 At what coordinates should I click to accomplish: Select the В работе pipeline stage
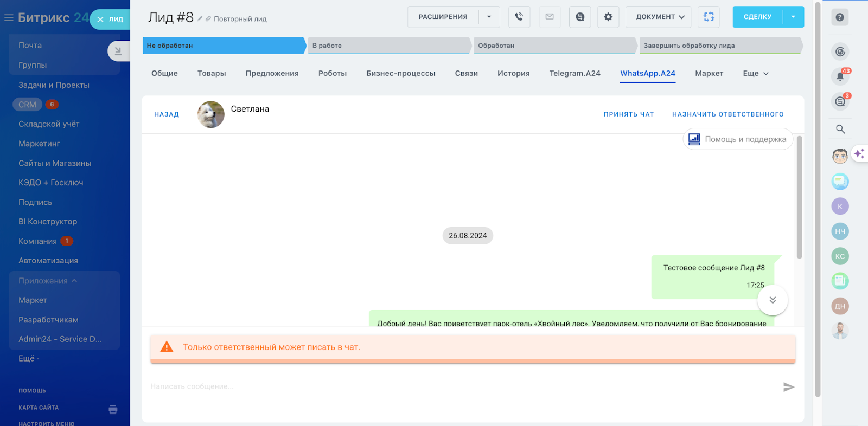pyautogui.click(x=389, y=46)
